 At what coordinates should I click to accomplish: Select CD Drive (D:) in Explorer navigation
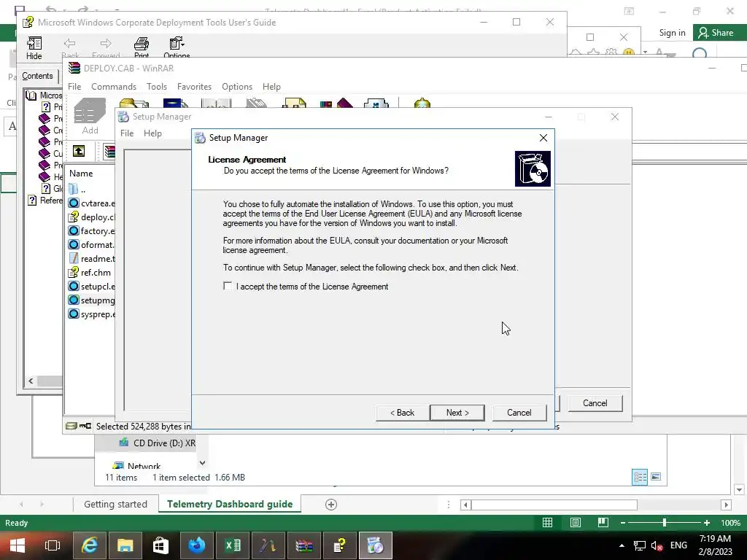[158, 443]
